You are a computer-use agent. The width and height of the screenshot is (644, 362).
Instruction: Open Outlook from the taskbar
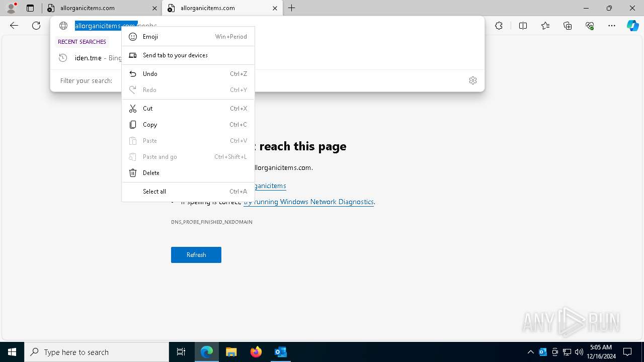[x=280, y=352]
